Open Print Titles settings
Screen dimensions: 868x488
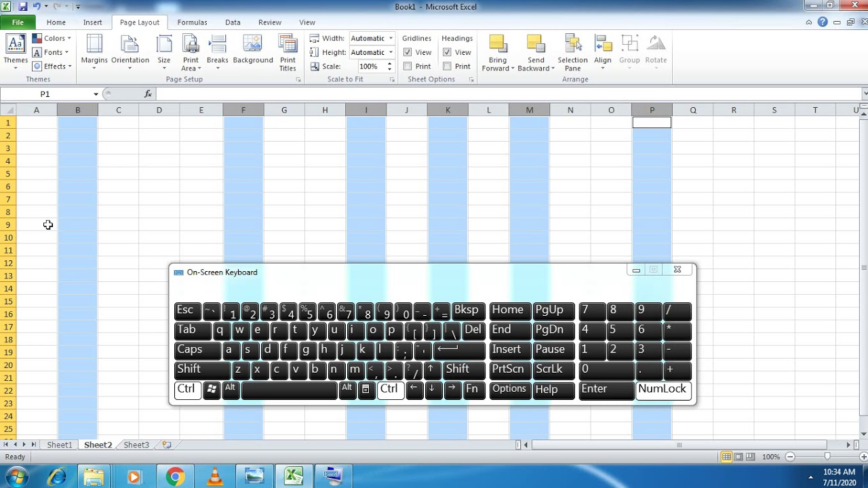288,52
